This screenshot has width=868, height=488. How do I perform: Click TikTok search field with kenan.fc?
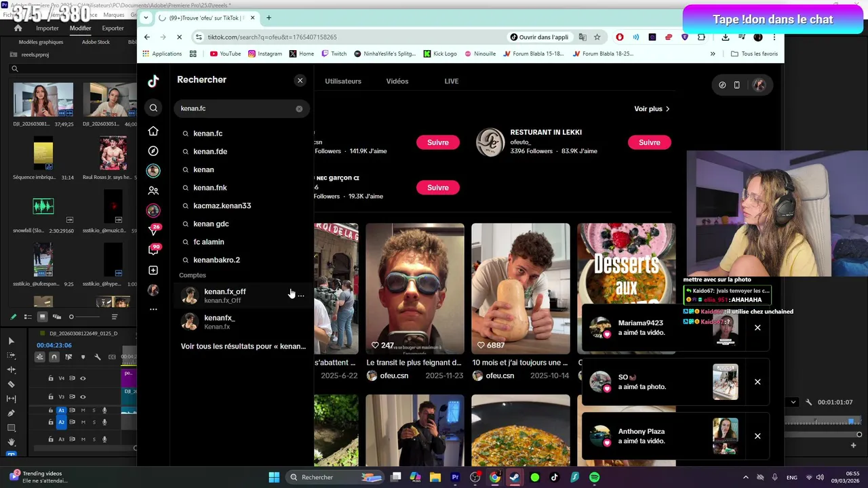(243, 108)
